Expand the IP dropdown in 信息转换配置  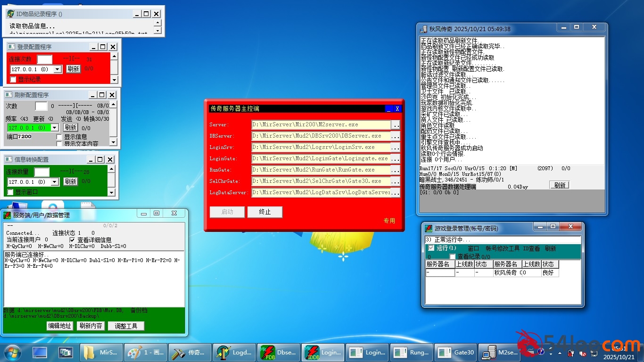pyautogui.click(x=55, y=182)
